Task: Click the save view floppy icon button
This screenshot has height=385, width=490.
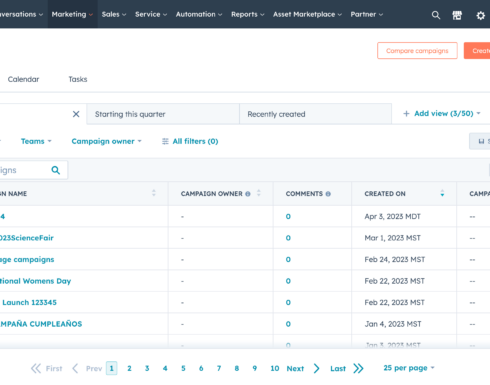Action: pos(481,141)
